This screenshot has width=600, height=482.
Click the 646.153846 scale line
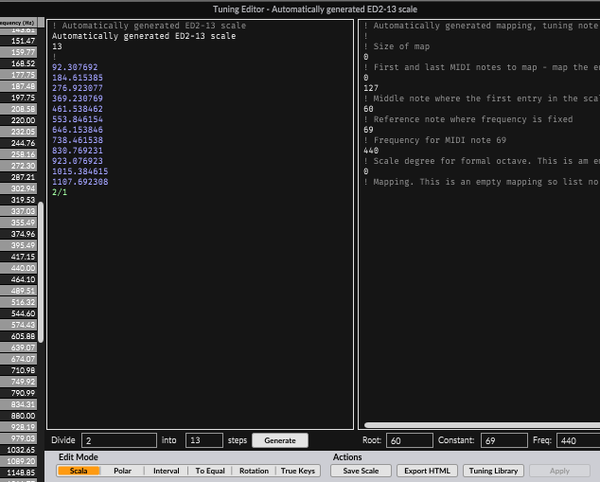[77, 130]
